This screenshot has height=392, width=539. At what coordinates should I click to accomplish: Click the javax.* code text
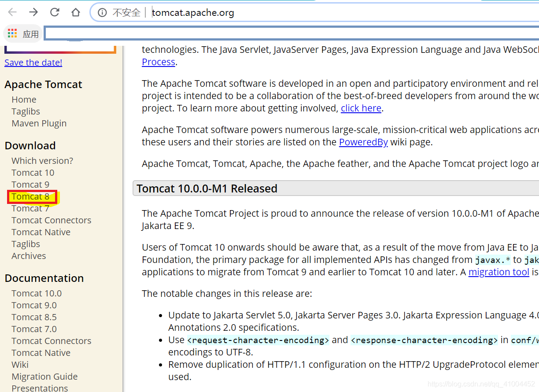(x=493, y=260)
